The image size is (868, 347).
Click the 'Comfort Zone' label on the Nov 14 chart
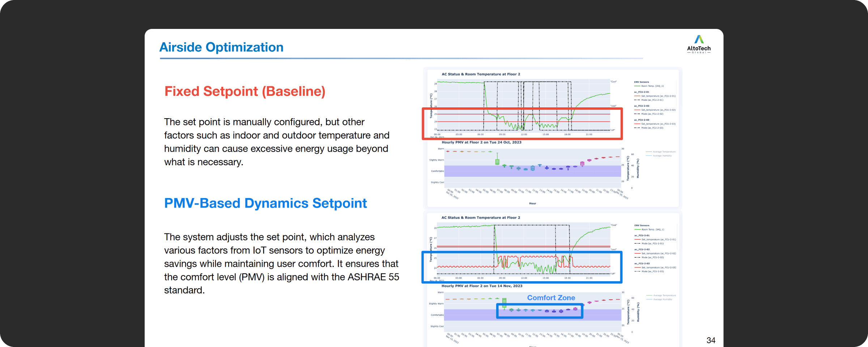tap(551, 298)
